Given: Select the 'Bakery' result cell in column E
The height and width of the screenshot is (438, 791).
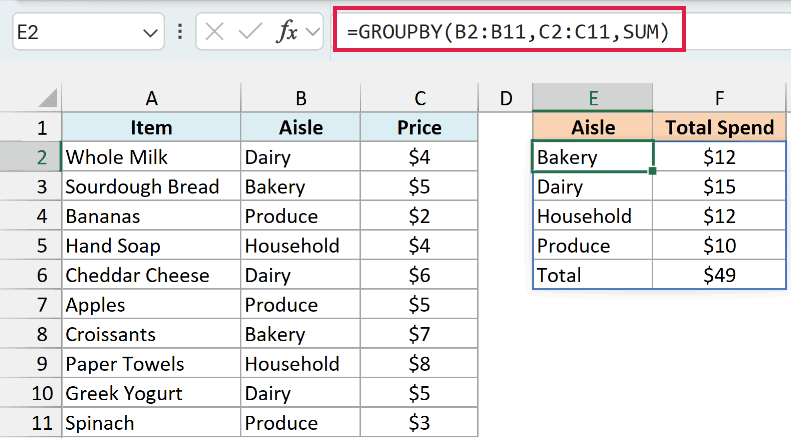Looking at the screenshot, I should point(593,157).
